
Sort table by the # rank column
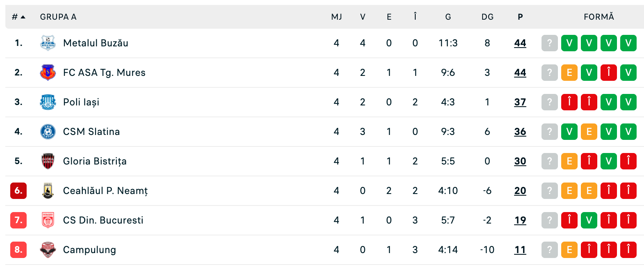(x=18, y=17)
